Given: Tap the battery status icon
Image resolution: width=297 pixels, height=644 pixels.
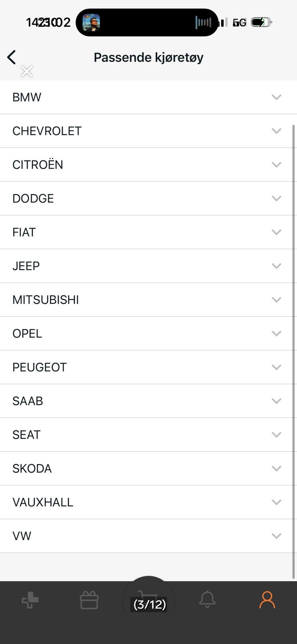Looking at the screenshot, I should coord(261,23).
